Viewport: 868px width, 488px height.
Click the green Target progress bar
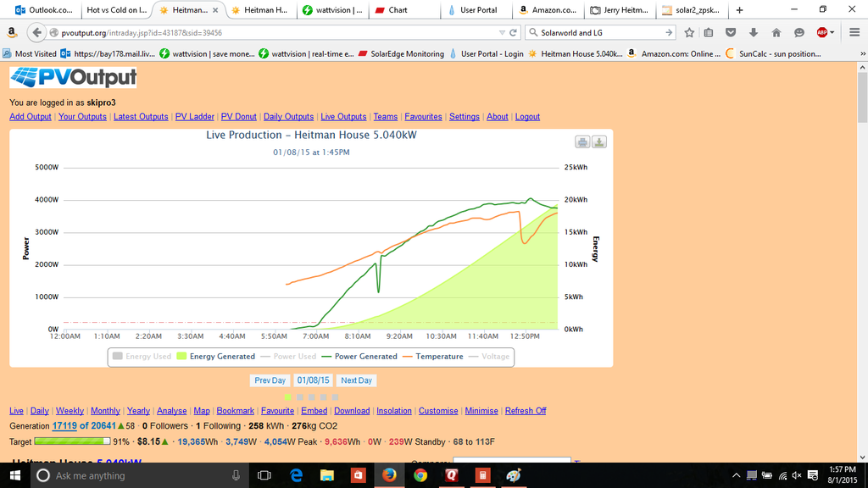[72, 441]
